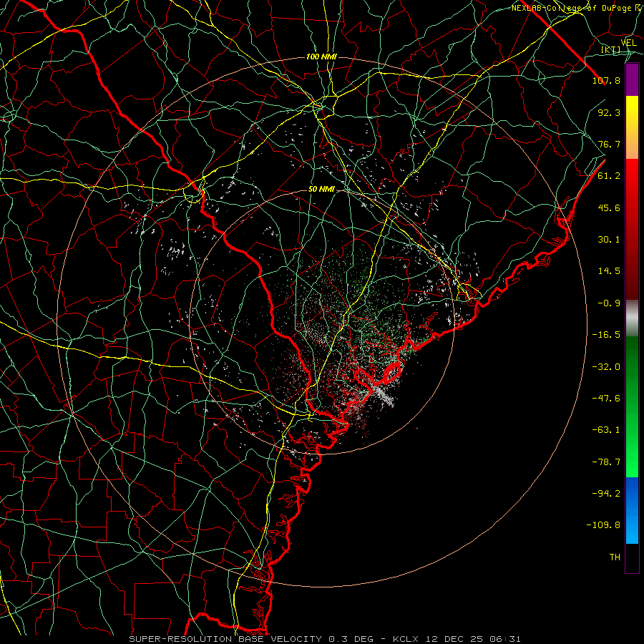644x644 pixels.
Task: Click the 30.1 velocity scale value
Action: pyautogui.click(x=609, y=240)
